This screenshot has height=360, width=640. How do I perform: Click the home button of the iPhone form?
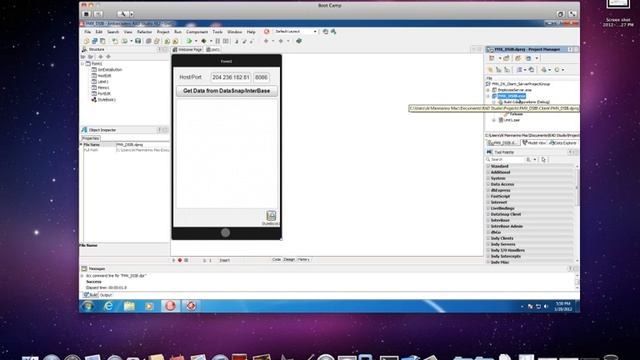(225, 233)
